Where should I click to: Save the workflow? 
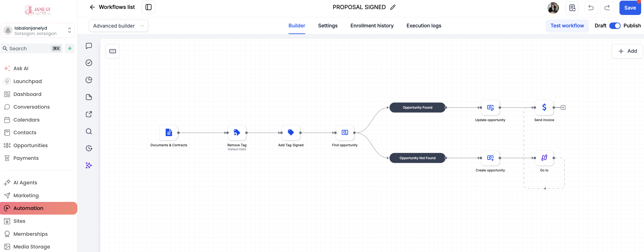click(x=630, y=8)
